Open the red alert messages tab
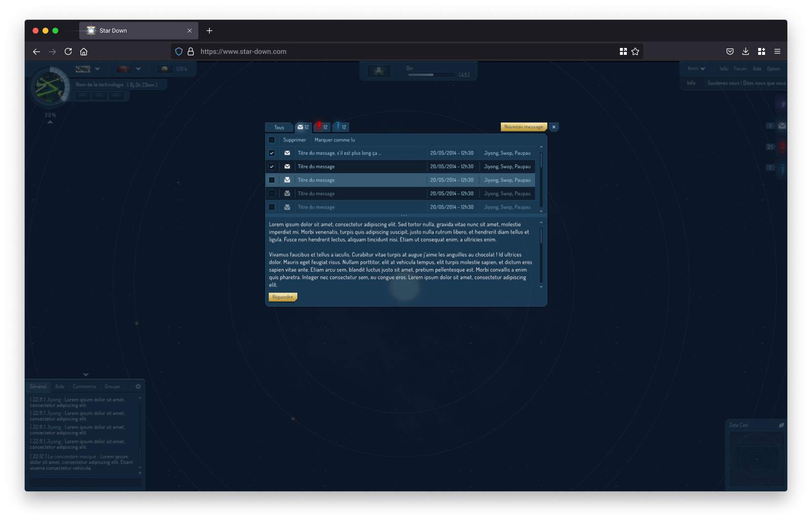812x521 pixels. [322, 127]
